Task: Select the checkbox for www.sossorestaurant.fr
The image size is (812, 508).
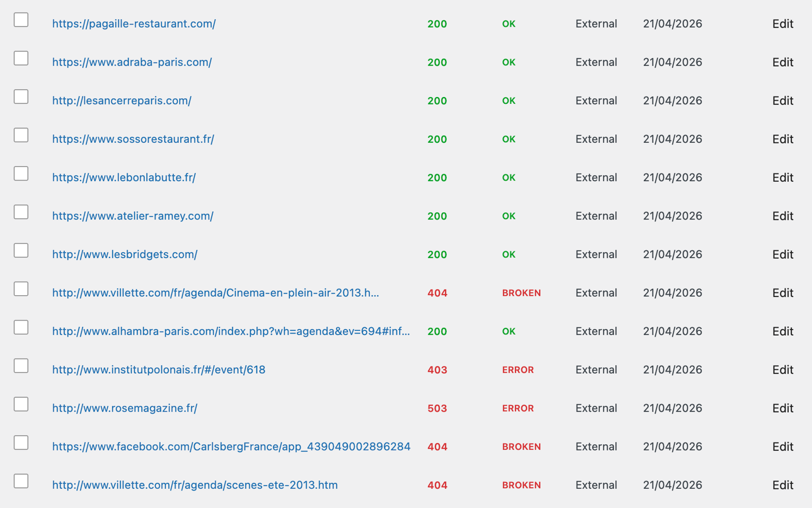Action: point(20,135)
